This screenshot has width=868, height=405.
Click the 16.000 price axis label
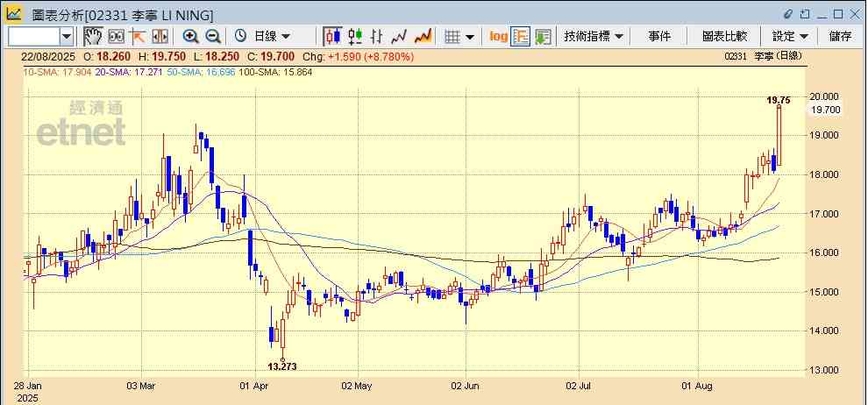click(825, 252)
